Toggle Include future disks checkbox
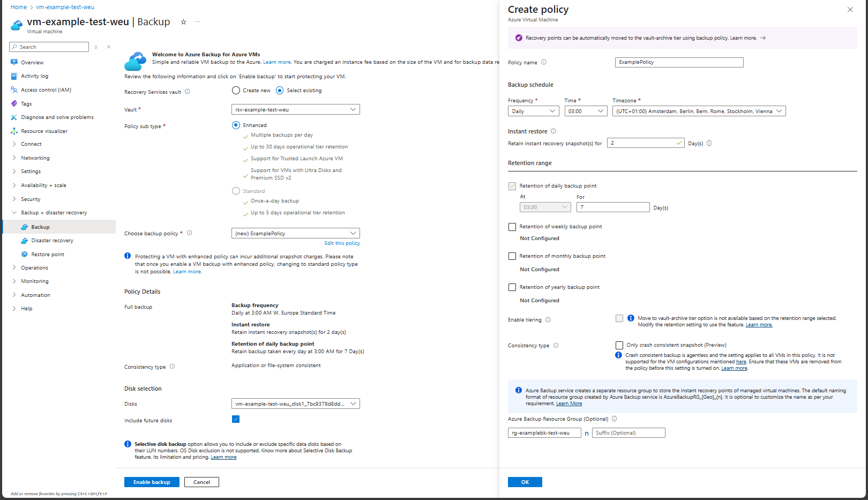 coord(236,419)
